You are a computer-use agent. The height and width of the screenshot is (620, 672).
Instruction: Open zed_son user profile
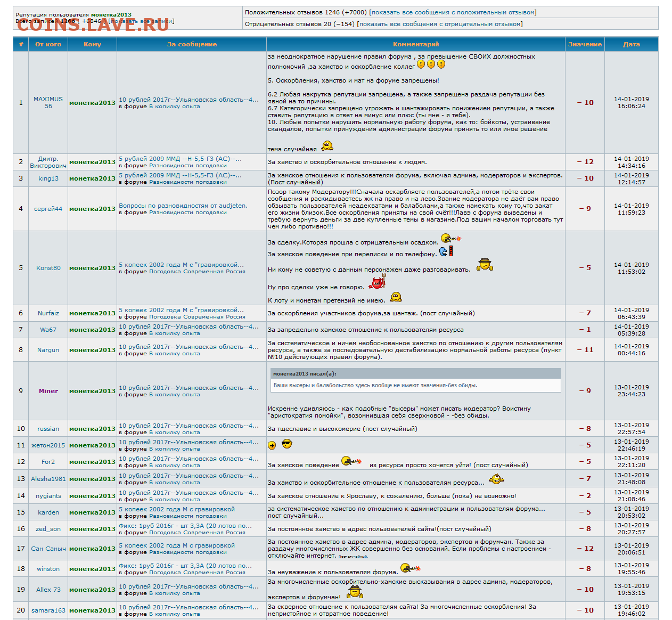tap(48, 529)
